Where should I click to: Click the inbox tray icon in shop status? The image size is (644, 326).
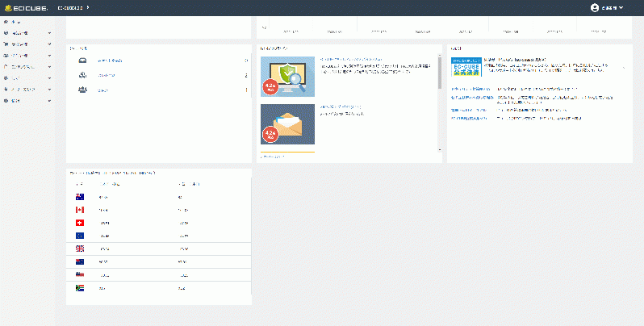82,61
